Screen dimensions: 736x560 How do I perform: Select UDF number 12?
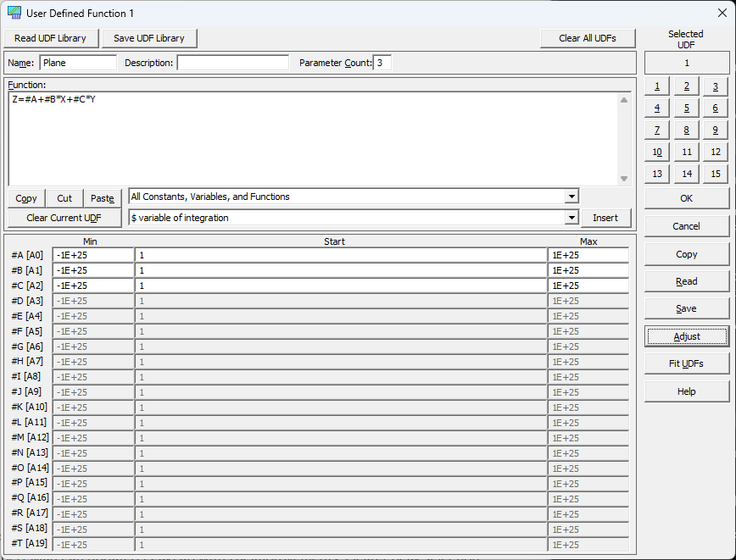point(716,152)
